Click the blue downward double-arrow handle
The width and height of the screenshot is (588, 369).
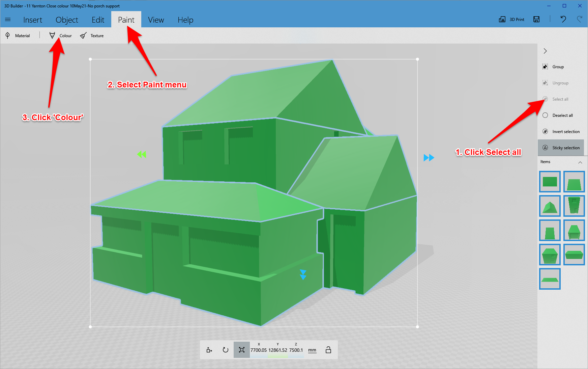click(x=303, y=275)
